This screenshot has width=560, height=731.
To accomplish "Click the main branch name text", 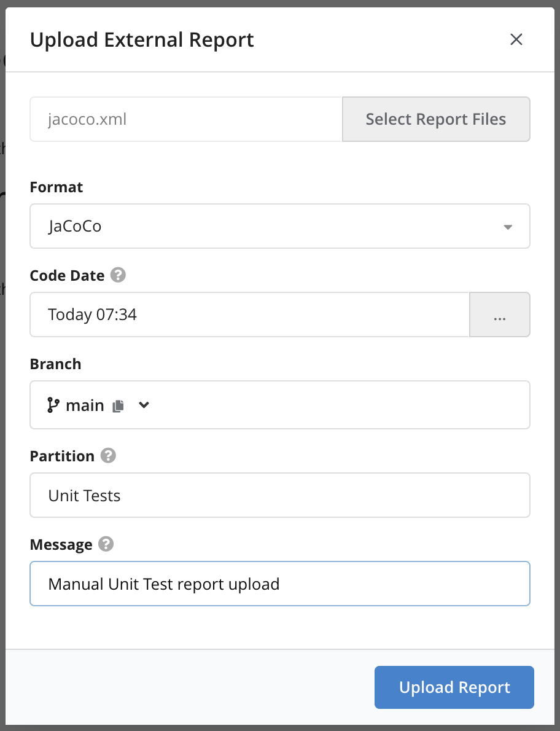I will [85, 405].
